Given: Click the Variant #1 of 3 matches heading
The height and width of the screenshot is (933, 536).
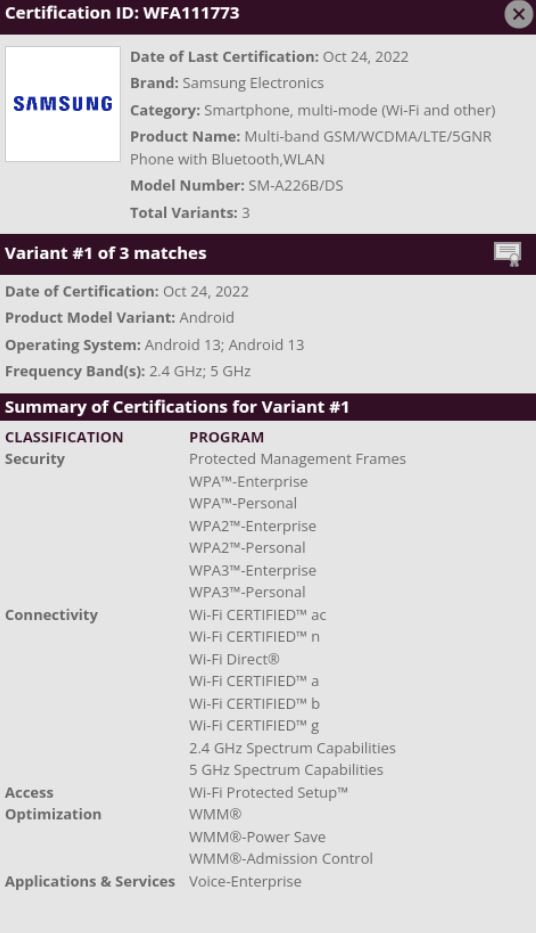Looking at the screenshot, I should (105, 253).
